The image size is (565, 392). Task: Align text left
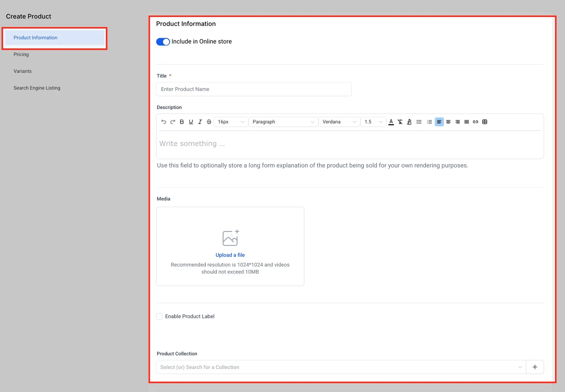pyautogui.click(x=439, y=122)
